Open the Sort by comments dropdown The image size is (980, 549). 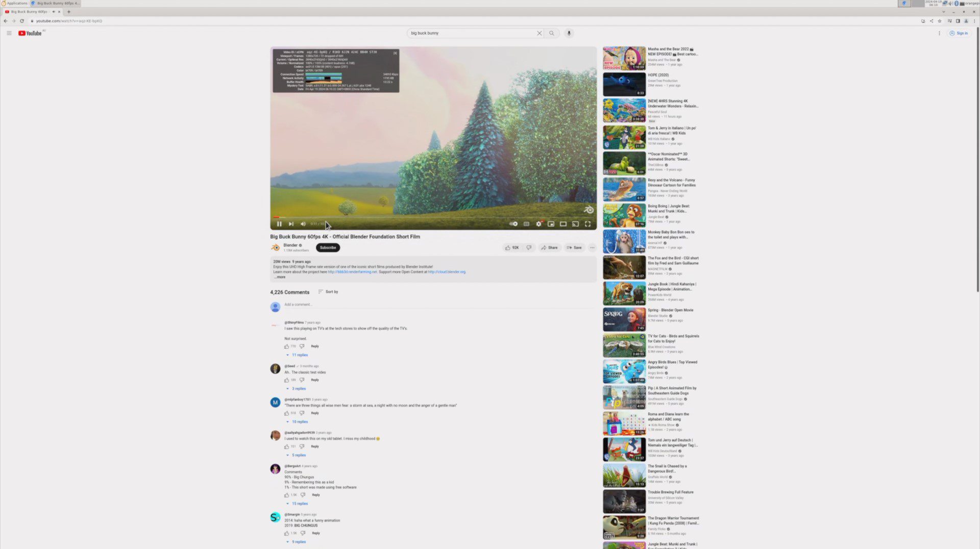[x=328, y=292]
